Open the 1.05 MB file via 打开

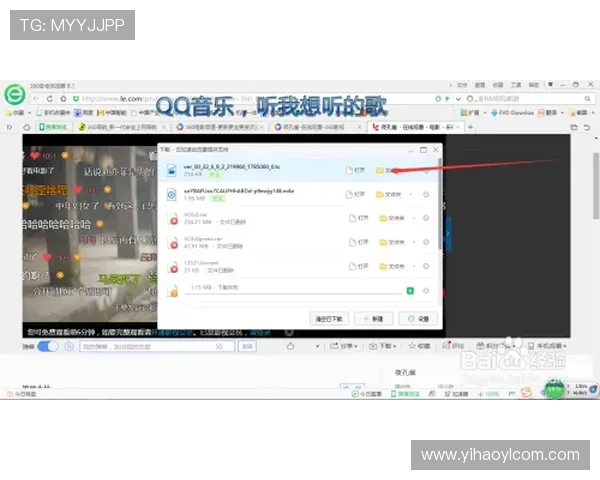click(355, 194)
